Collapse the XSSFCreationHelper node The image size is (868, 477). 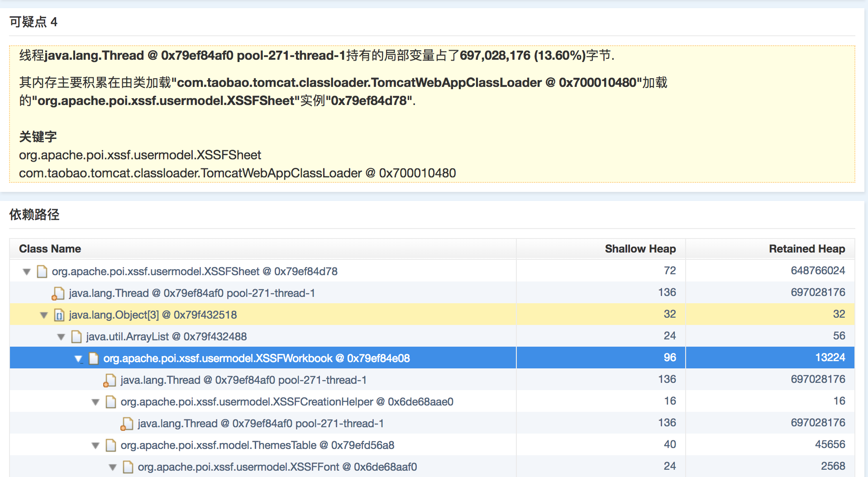95,402
